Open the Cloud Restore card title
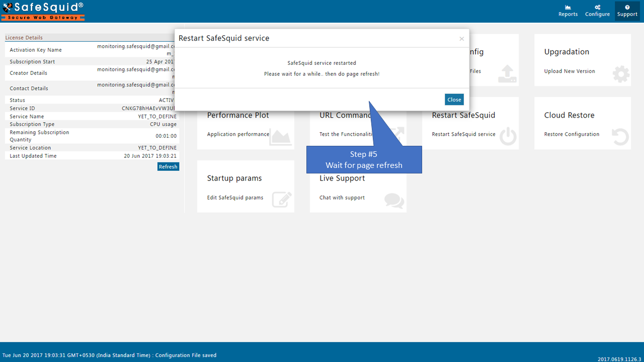 click(569, 115)
